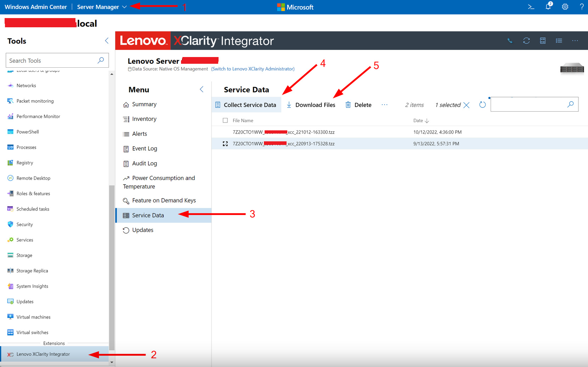Screen dimensions: 588x367
Task: Click Windows Admin Center title link
Action: click(x=36, y=7)
